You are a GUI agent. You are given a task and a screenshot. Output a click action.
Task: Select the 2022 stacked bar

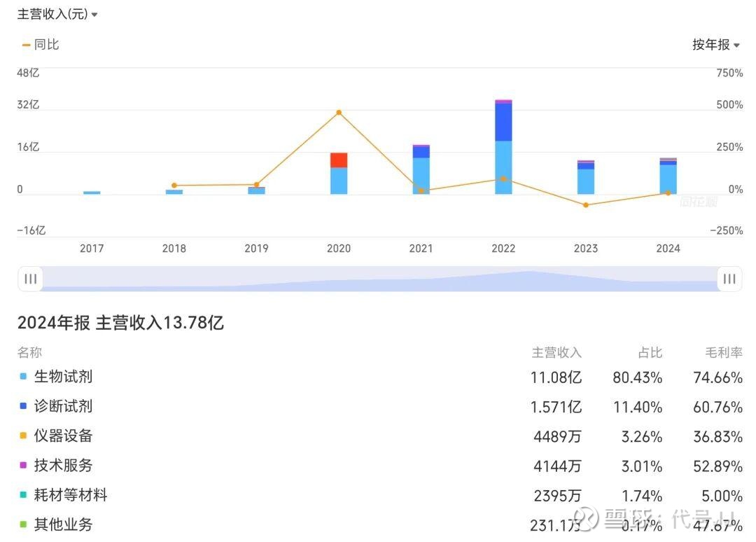pos(503,146)
